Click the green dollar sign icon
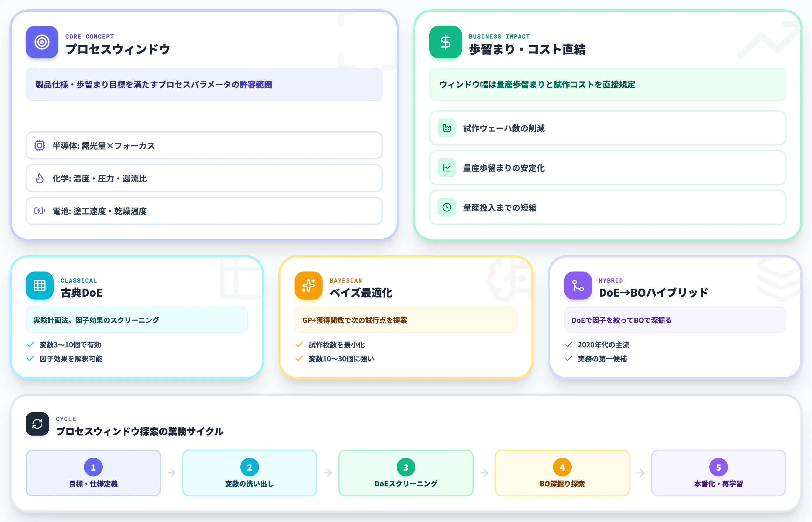The width and height of the screenshot is (812, 522). [445, 42]
